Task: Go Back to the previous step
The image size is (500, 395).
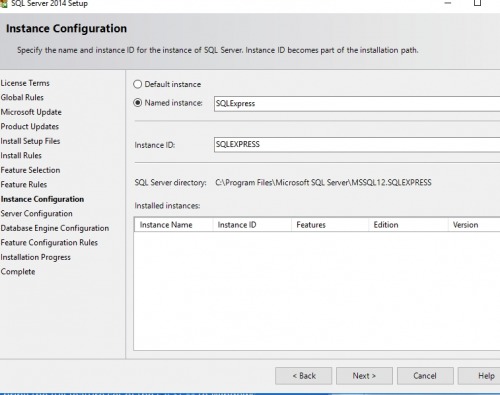Action: 304,376
